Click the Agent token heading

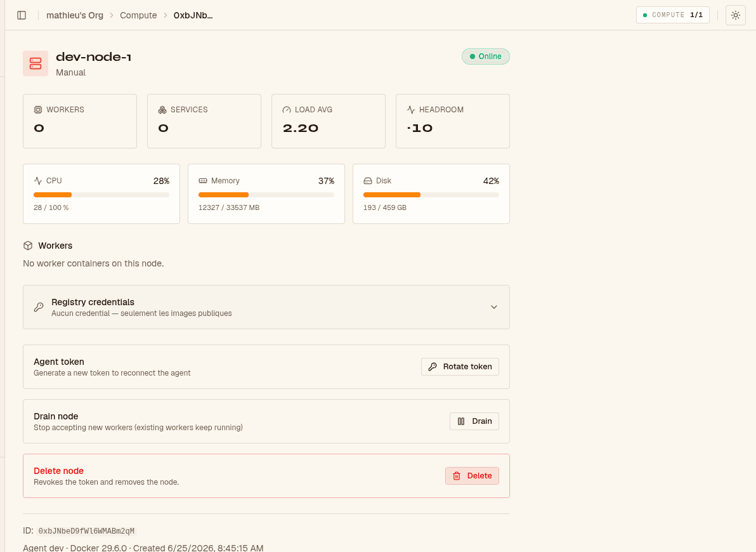pyautogui.click(x=59, y=362)
